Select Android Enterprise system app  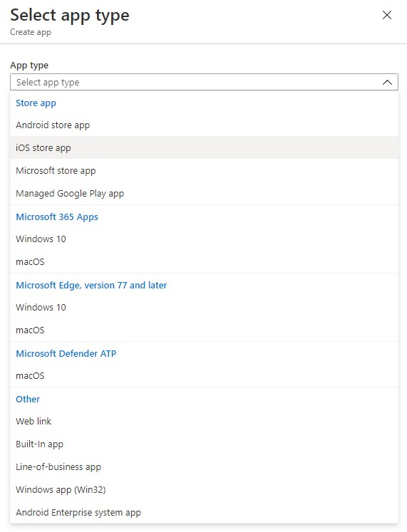pyautogui.click(x=204, y=512)
